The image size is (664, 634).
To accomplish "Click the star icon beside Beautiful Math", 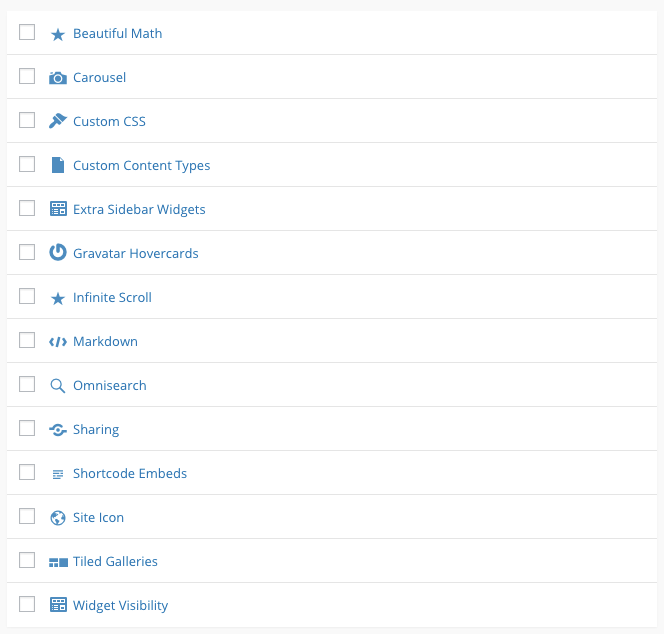I will [x=58, y=35].
